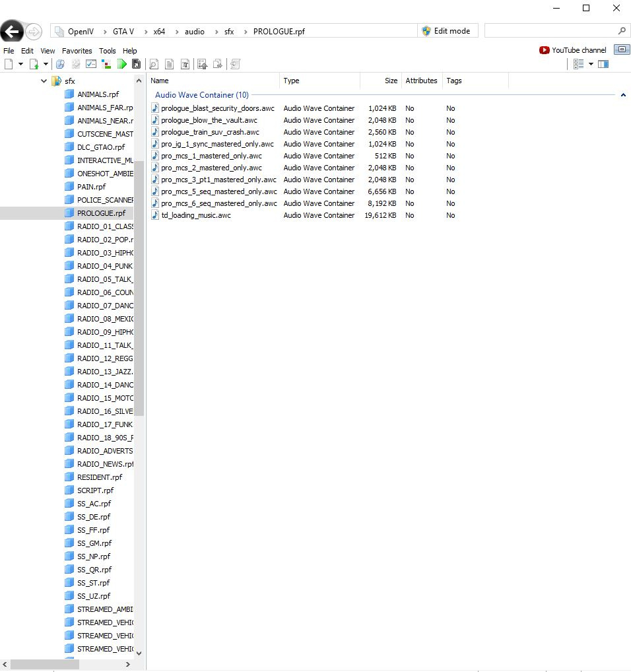Click the breadcrumb chevron after GTA V
This screenshot has width=631, height=672.
point(146,32)
